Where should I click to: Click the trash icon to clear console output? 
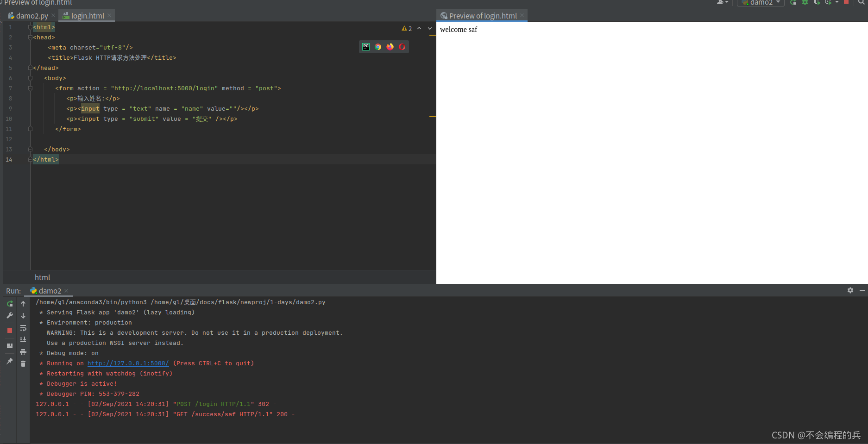pyautogui.click(x=23, y=364)
